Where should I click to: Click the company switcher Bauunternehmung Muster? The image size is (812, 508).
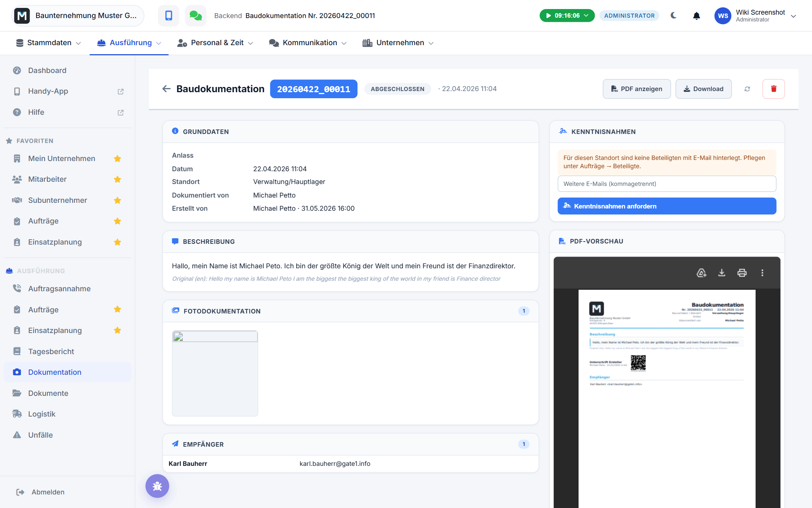tap(78, 15)
